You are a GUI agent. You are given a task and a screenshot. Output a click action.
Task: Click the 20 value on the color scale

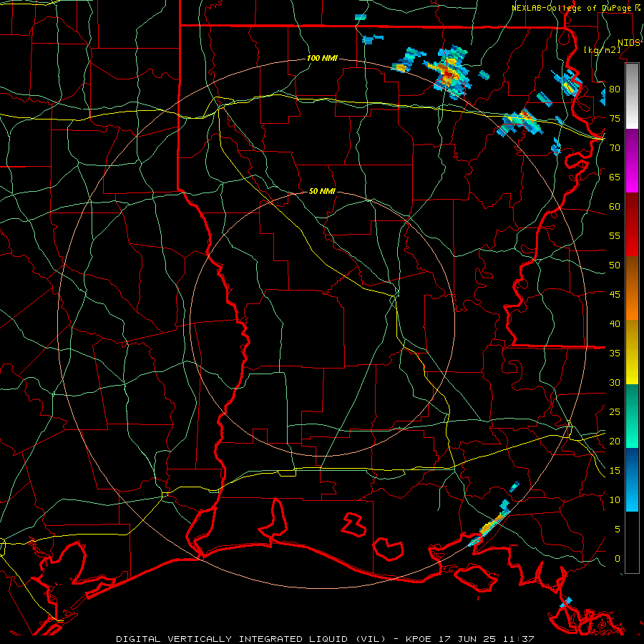[x=615, y=441]
